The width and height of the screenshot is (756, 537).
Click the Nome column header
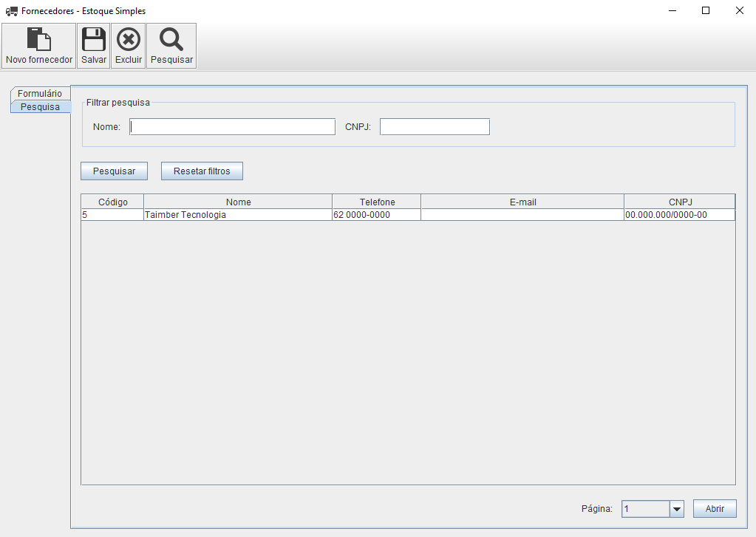(x=238, y=202)
